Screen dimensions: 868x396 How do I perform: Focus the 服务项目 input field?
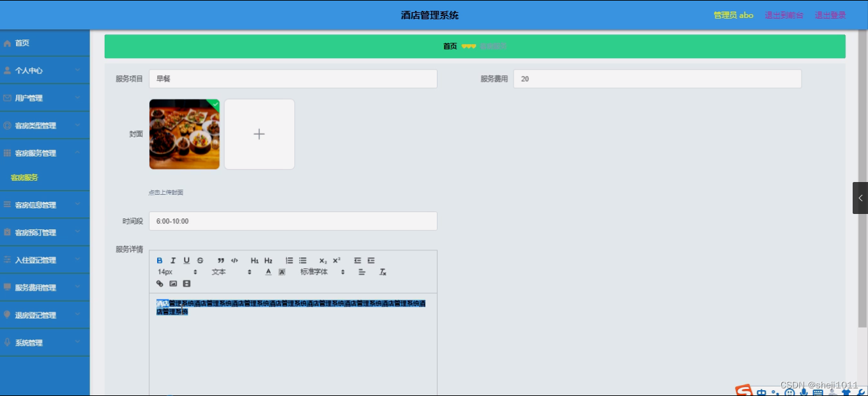click(293, 79)
